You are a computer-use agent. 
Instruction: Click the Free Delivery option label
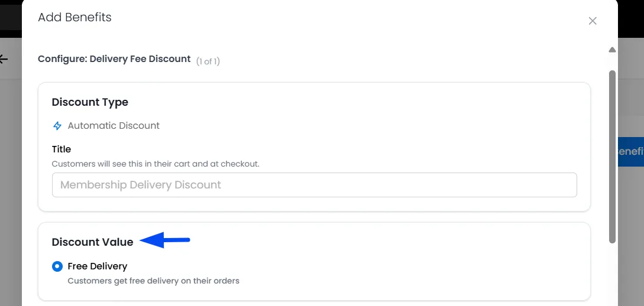click(98, 266)
